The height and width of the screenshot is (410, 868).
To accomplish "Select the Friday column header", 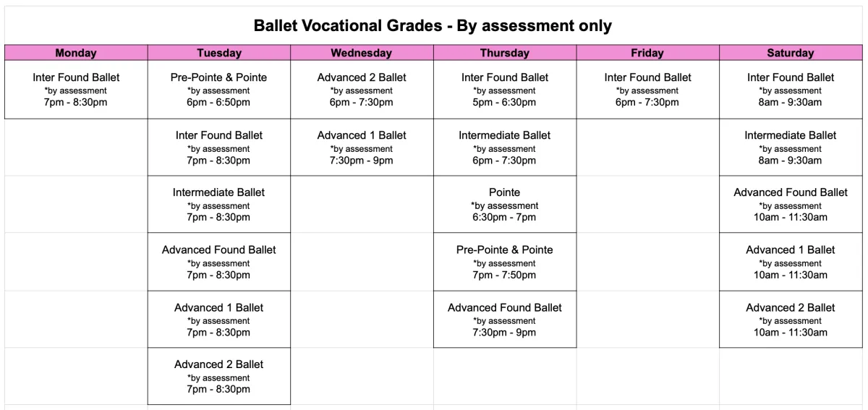I will [647, 53].
